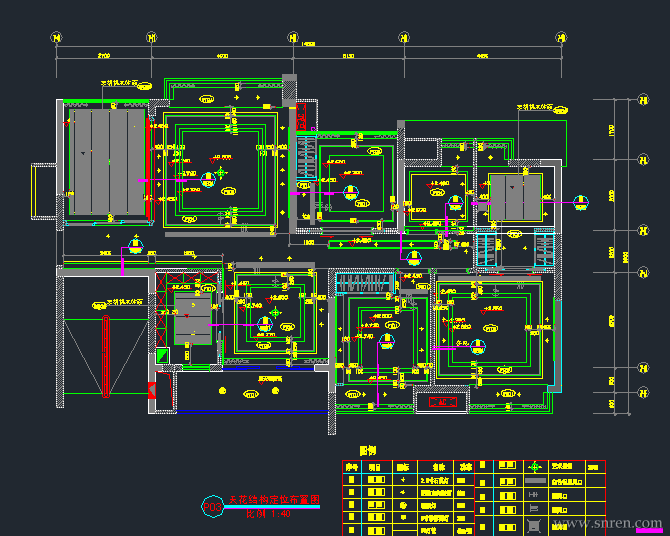This screenshot has width=670, height=536.
Task: Select the left yellow dot in the balcony
Action: click(222, 390)
